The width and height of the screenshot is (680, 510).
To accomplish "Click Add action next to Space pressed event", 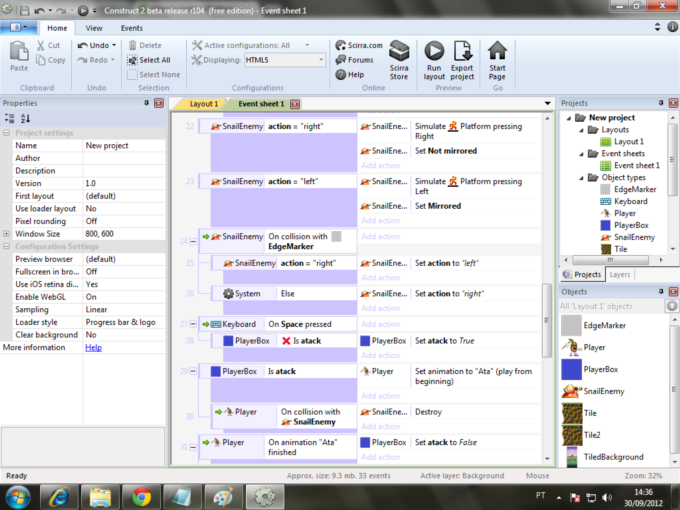I will [380, 324].
